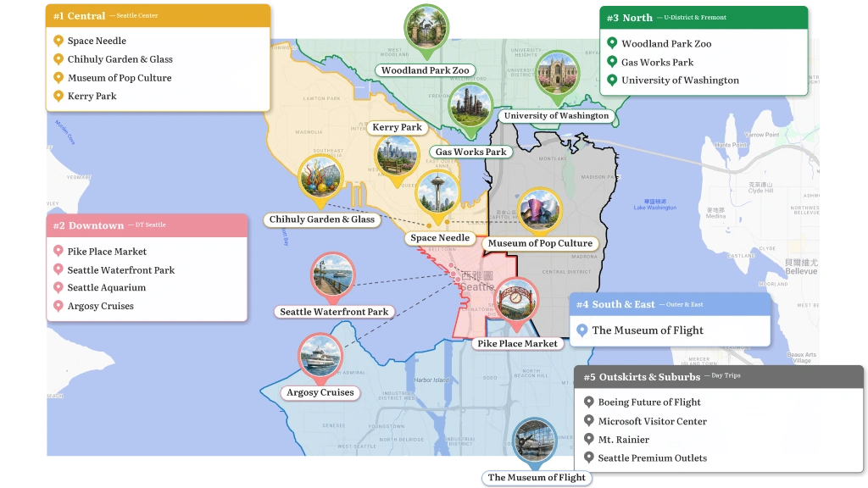Select the Seattle Waterfront Park label pill on the map

coord(334,312)
